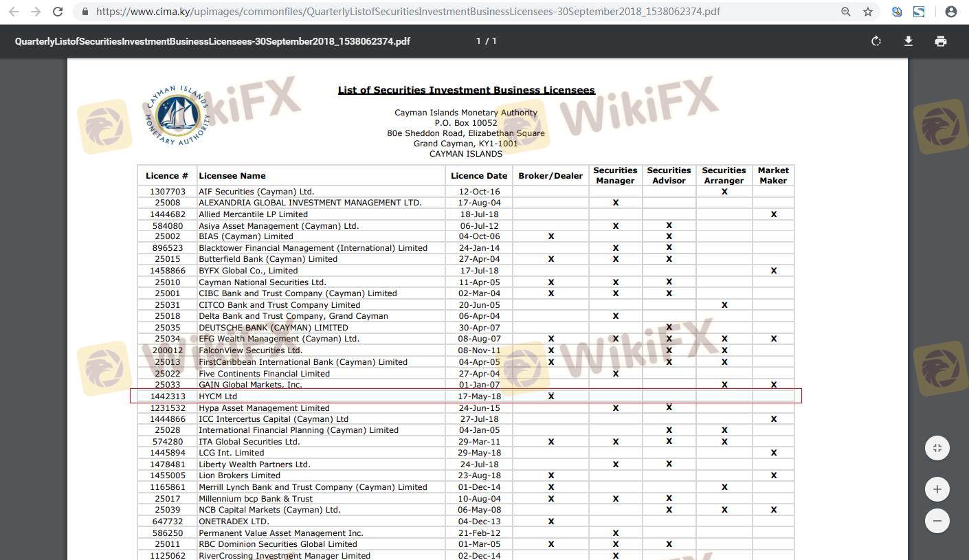Select ICC Intercertus Capital (Cayman) Ltd
Image resolution: width=969 pixels, height=560 pixels.
click(274, 419)
